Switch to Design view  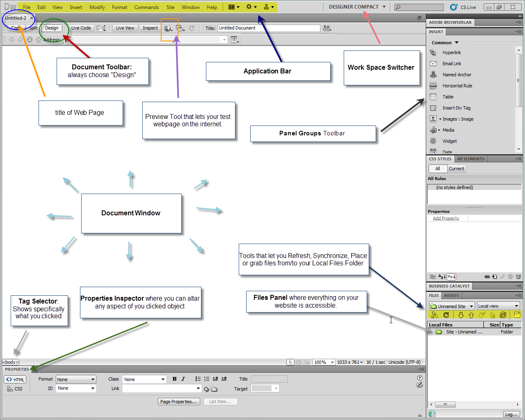[x=52, y=28]
